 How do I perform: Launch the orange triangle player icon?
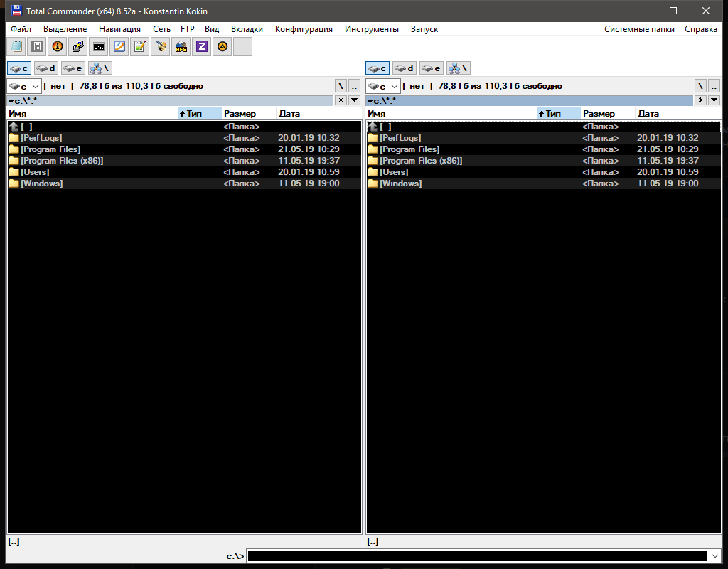tap(222, 46)
